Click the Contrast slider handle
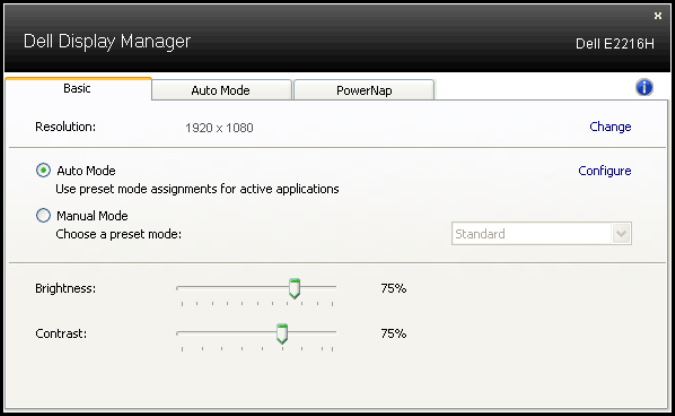The height and width of the screenshot is (416, 675). [x=282, y=333]
